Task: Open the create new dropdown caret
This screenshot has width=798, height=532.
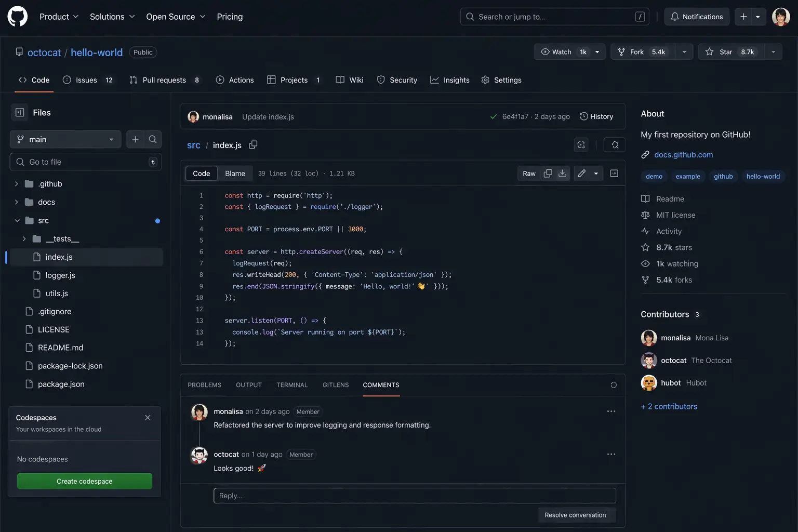Action: [758, 17]
